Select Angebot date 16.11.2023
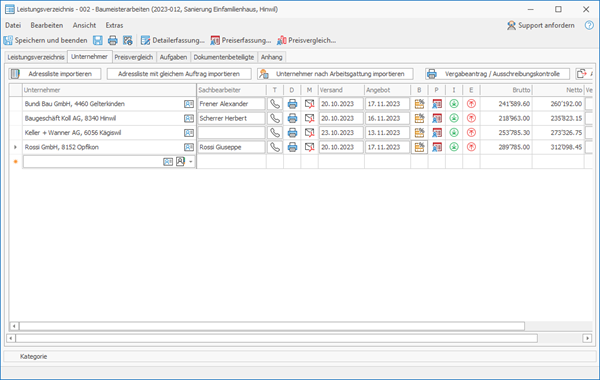Viewport: 600px width, 380px height. coord(387,118)
